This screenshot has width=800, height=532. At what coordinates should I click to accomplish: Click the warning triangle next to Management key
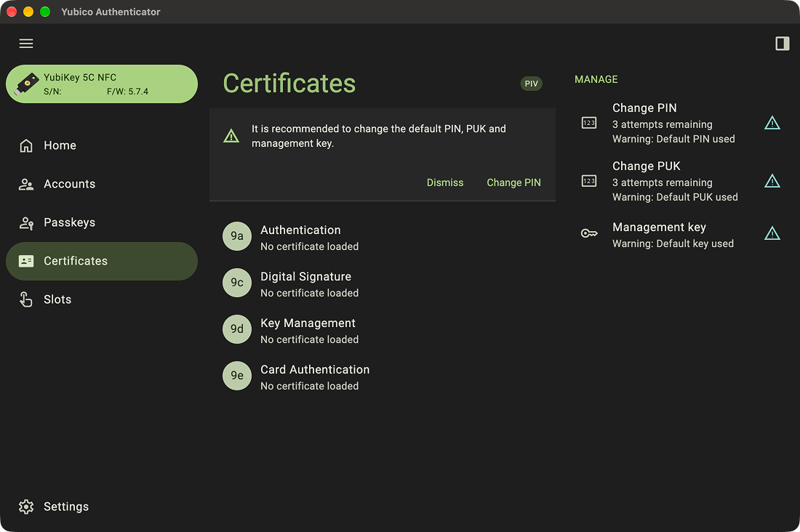(772, 233)
